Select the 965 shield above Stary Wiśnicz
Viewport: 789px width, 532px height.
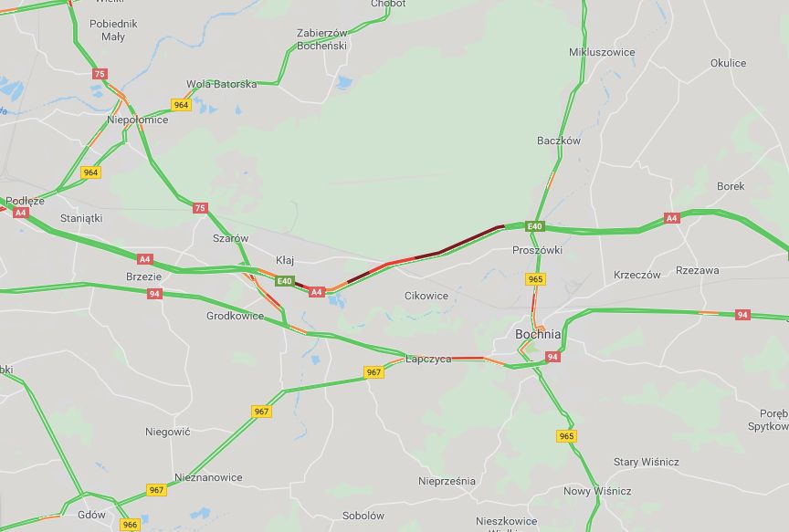pos(566,436)
